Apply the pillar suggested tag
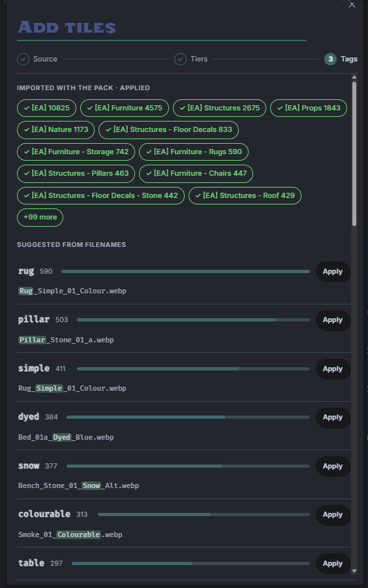 (333, 320)
